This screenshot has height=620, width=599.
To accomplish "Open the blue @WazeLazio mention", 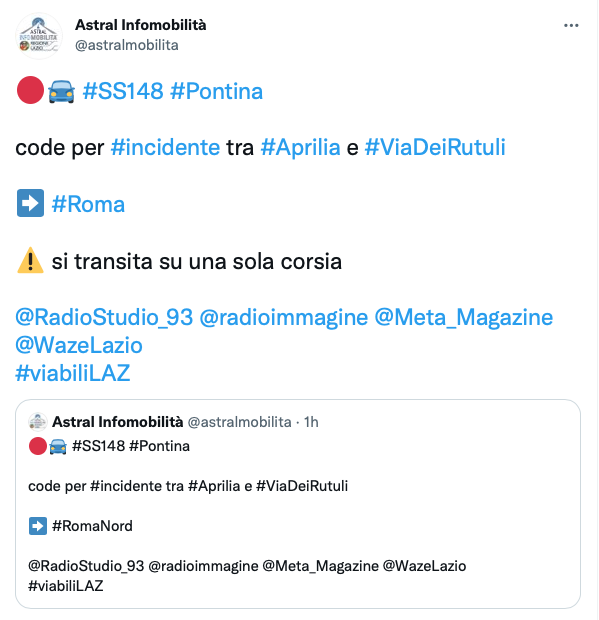I will click(x=79, y=345).
